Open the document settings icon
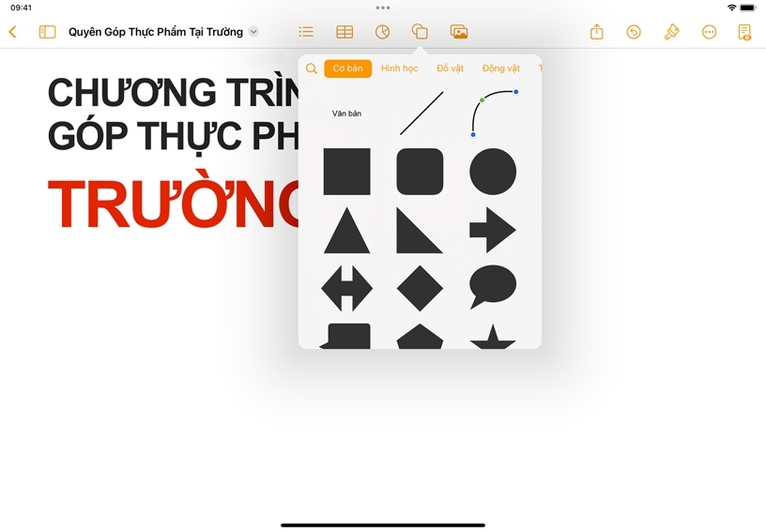The width and height of the screenshot is (766, 532). point(744,32)
